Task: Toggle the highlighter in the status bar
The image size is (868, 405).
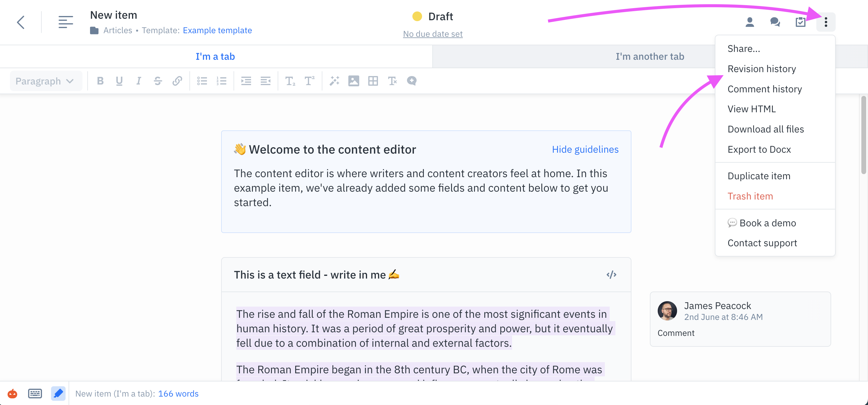Action: (58, 393)
